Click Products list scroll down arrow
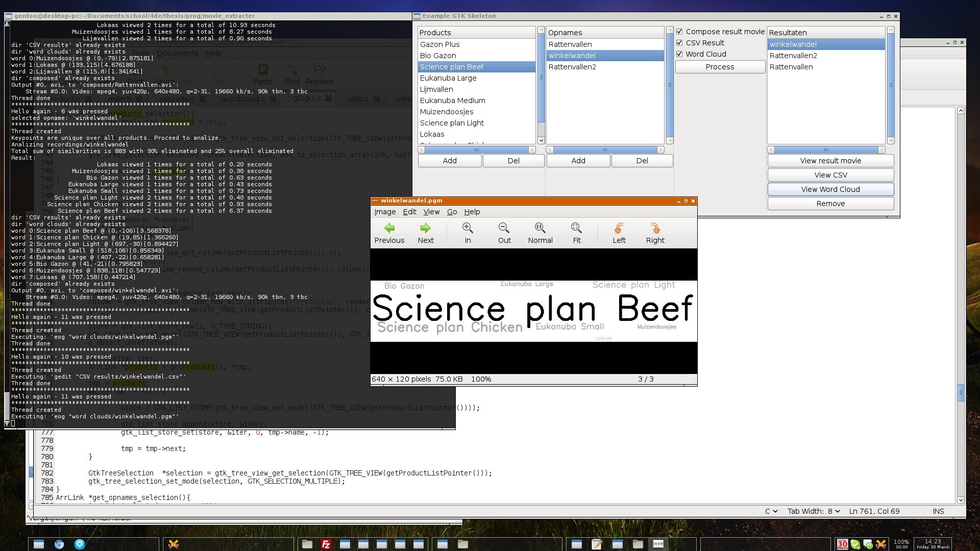Viewport: 980px width, 551px height. pyautogui.click(x=541, y=140)
